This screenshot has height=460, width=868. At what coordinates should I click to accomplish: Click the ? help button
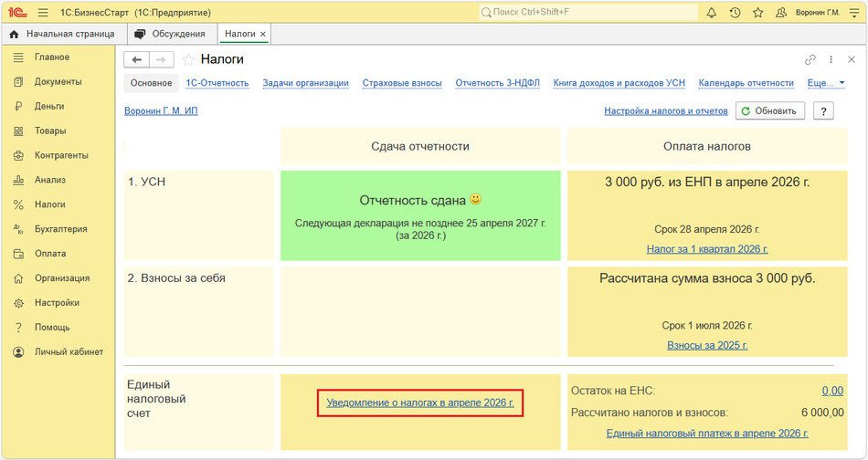(x=823, y=110)
